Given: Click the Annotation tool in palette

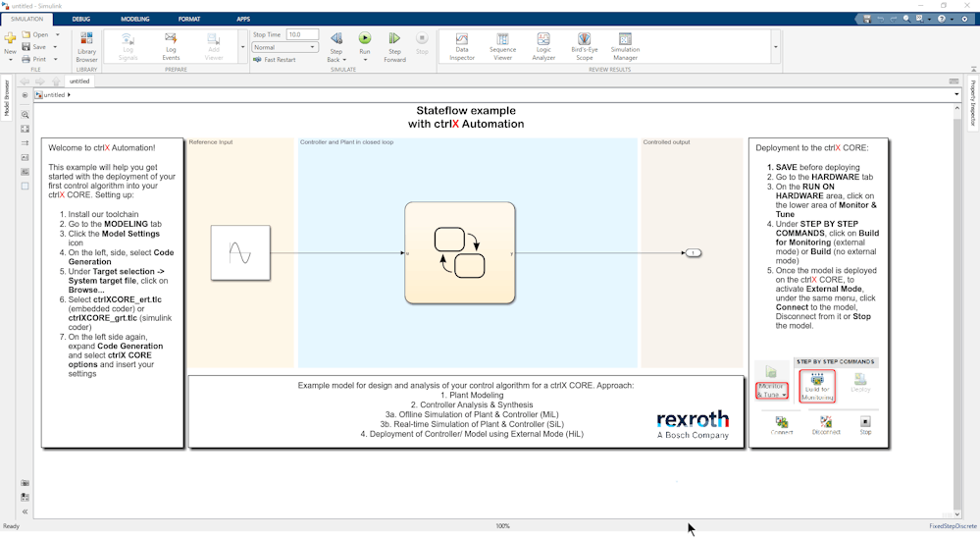Looking at the screenshot, I should [25, 158].
